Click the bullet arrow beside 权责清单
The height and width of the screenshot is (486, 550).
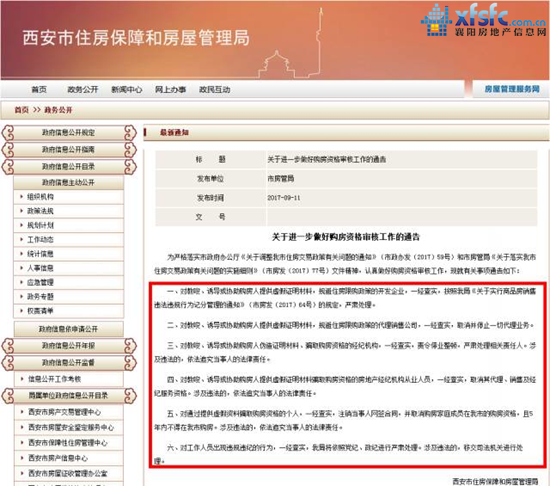(21, 311)
